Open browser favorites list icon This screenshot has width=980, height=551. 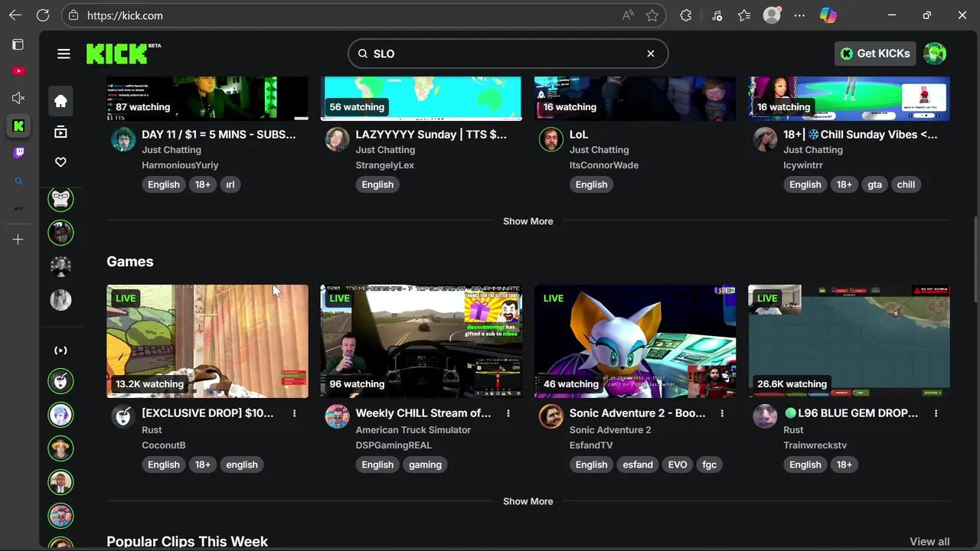tap(744, 15)
